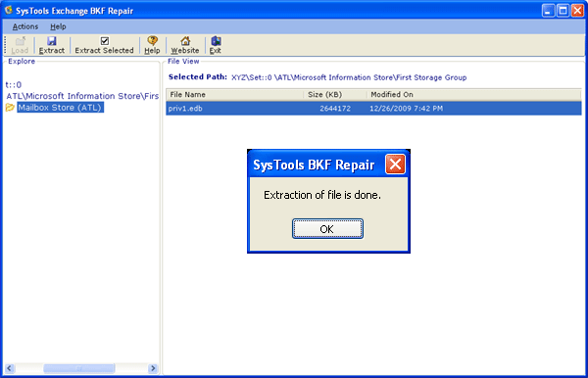
Task: Close the SysTools BKF Repair dialog
Action: tap(395, 165)
